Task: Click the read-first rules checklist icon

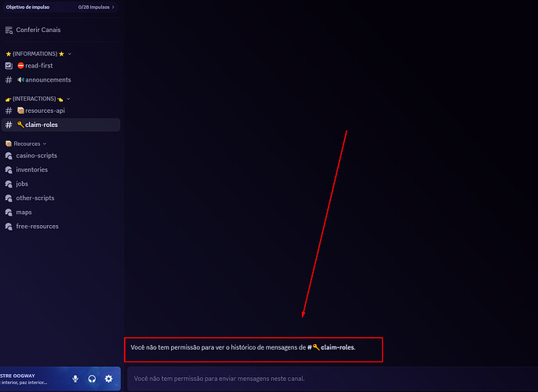Action: (9, 66)
